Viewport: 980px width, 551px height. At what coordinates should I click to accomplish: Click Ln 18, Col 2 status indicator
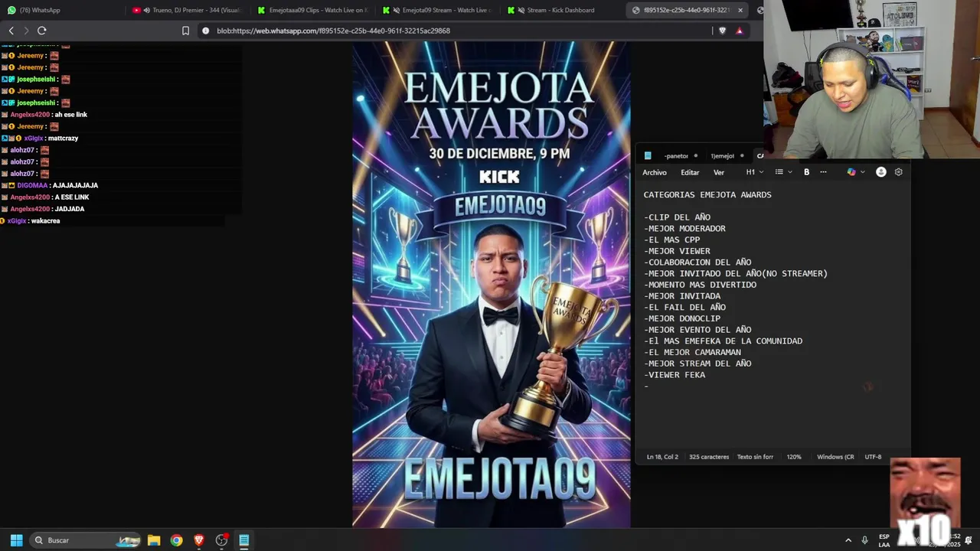tap(662, 457)
